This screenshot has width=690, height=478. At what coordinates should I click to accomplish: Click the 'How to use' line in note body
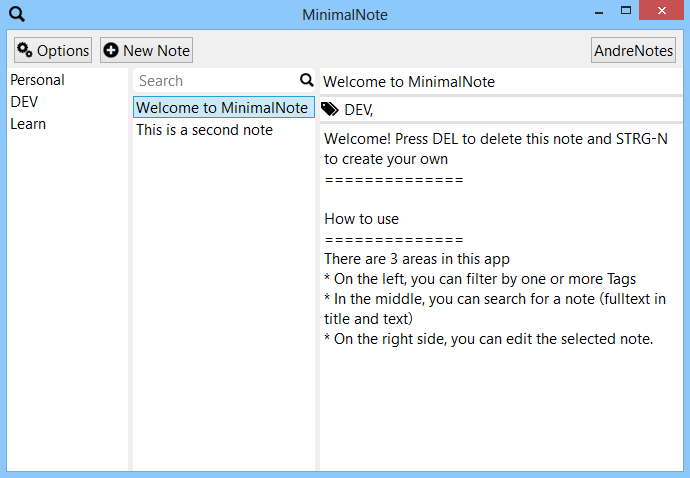coord(361,219)
